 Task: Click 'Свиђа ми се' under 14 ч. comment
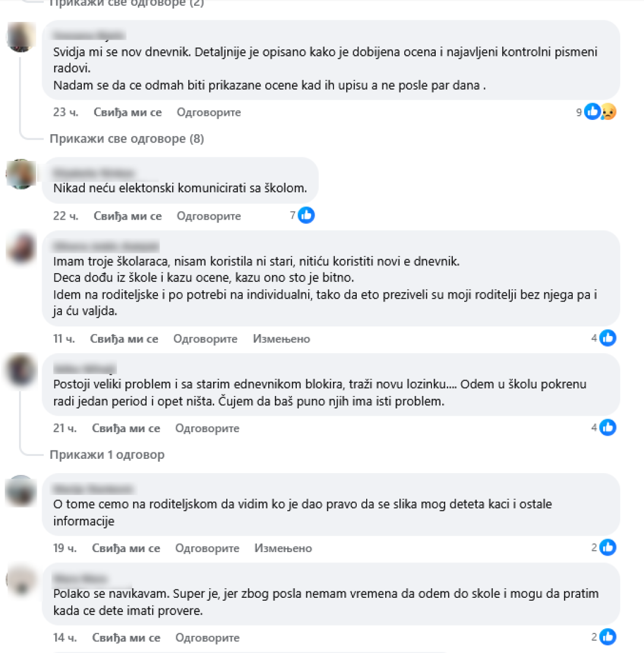(126, 638)
